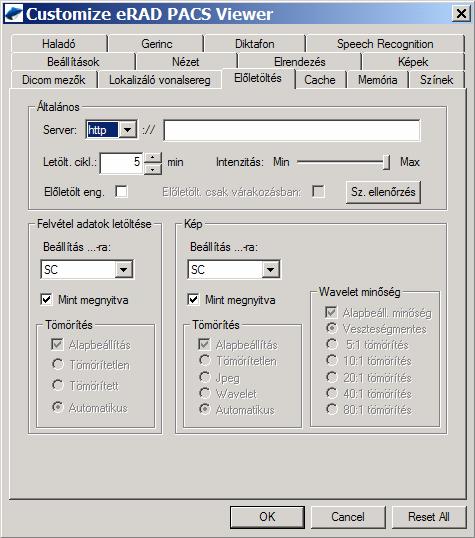Switch to the Speech Recognition tab
The width and height of the screenshot is (475, 538).
click(385, 44)
